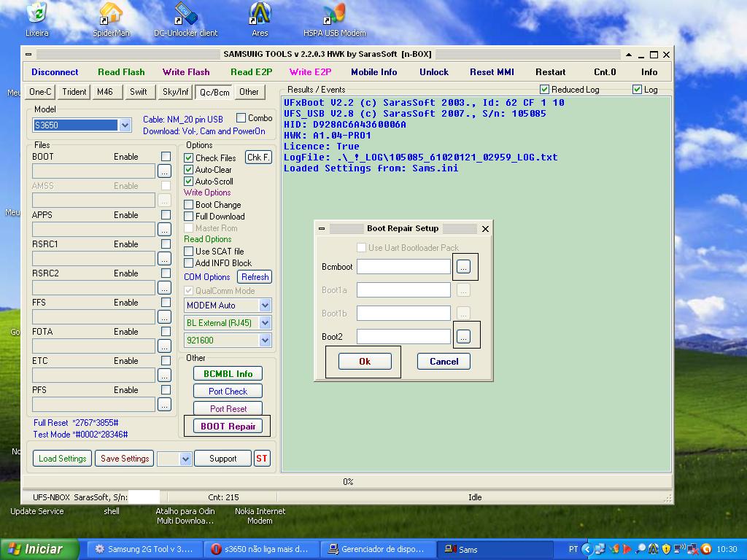
Task: Confirm Boot Repair Setup with Ok
Action: tap(365, 362)
